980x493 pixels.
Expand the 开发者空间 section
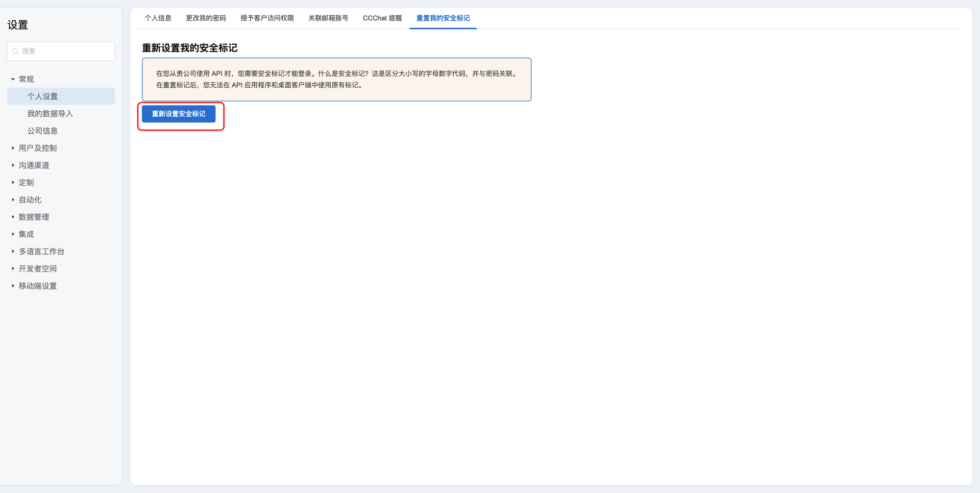point(13,269)
